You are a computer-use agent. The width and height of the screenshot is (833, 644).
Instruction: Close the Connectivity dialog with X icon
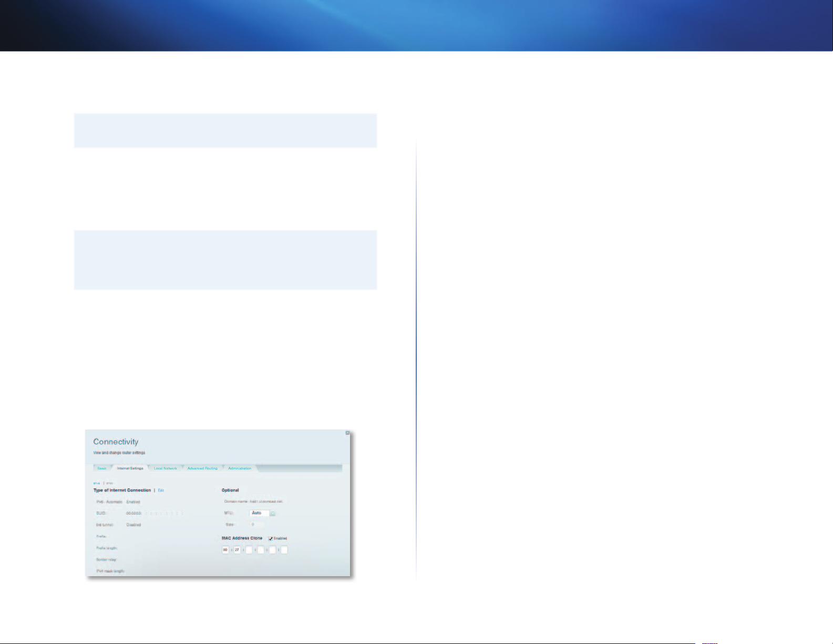347,433
